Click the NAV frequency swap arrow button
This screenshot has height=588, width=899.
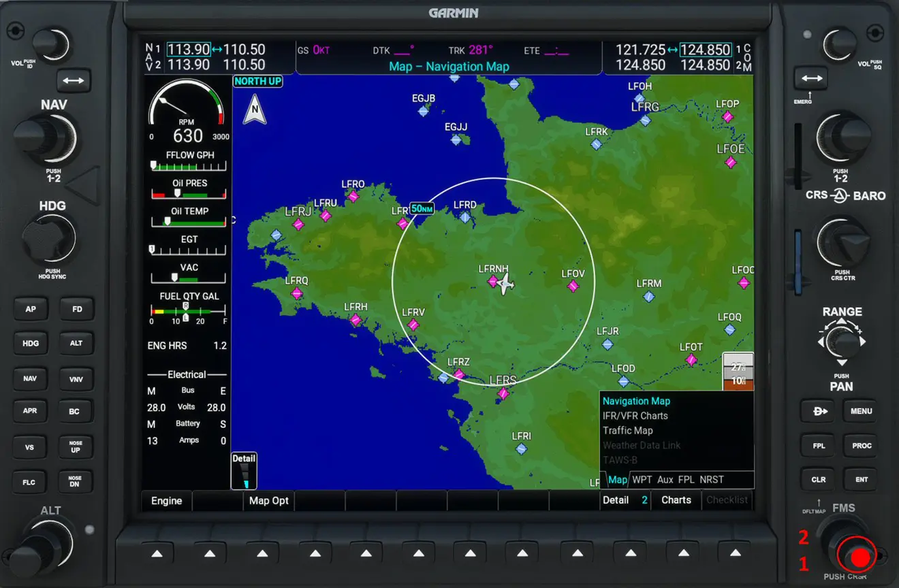point(74,80)
